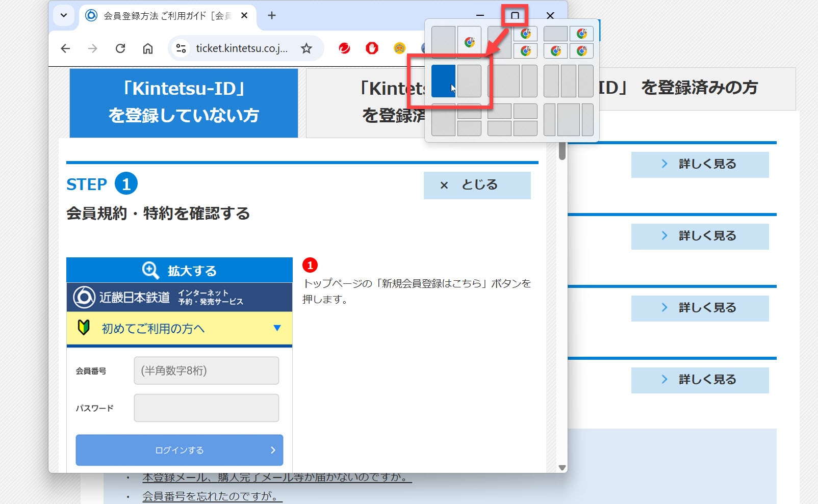Viewport: 818px width, 504px height.
Task: Open a new browser tab
Action: (272, 16)
